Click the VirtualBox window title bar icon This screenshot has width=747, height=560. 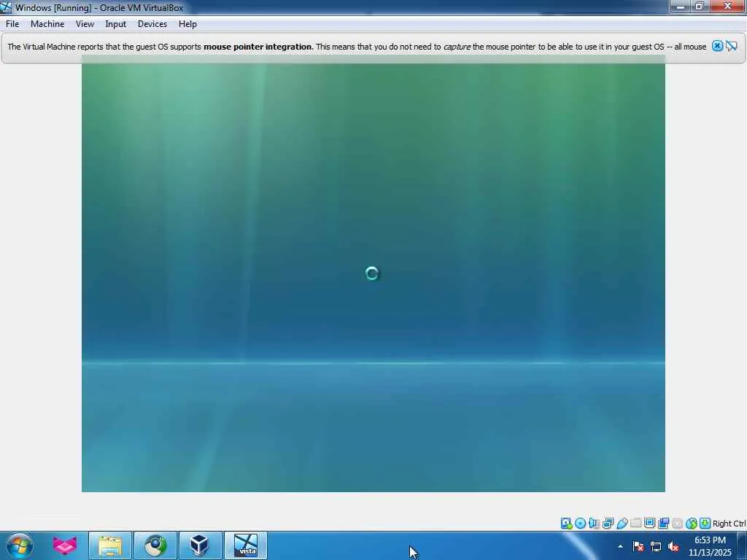click(x=6, y=7)
